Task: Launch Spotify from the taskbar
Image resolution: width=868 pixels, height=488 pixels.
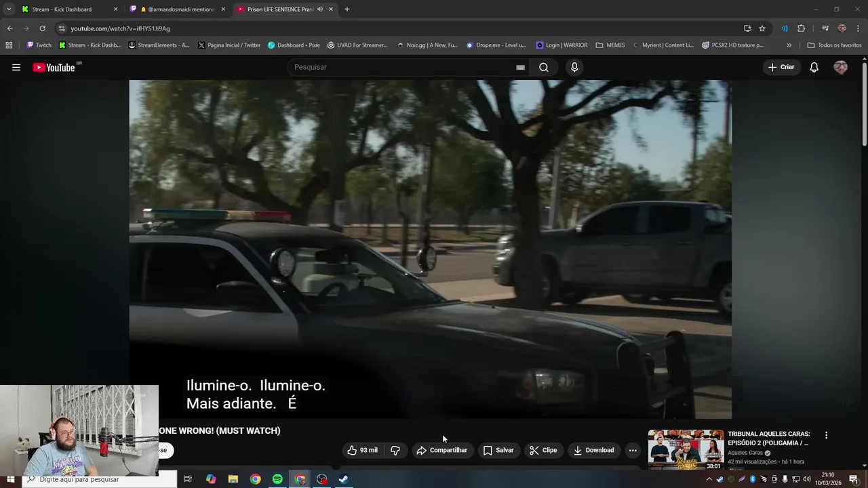Action: pyautogui.click(x=277, y=479)
